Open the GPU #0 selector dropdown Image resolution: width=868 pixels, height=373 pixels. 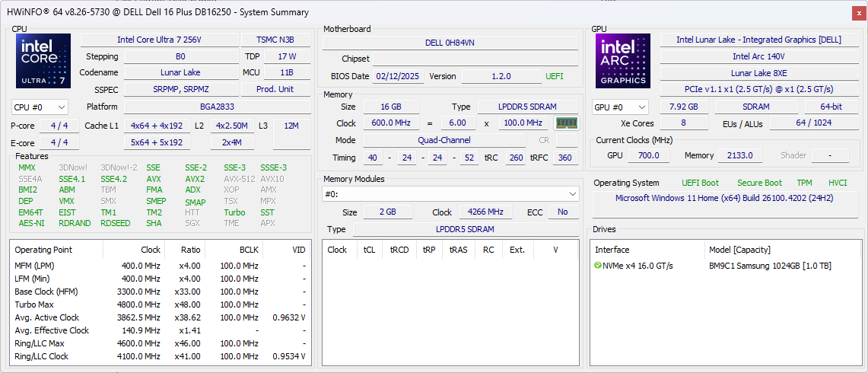pyautogui.click(x=621, y=107)
